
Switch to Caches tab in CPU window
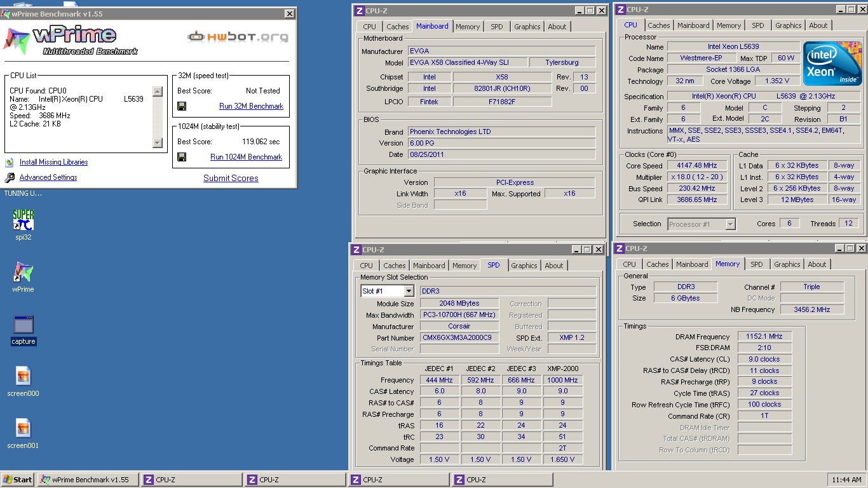(x=659, y=25)
